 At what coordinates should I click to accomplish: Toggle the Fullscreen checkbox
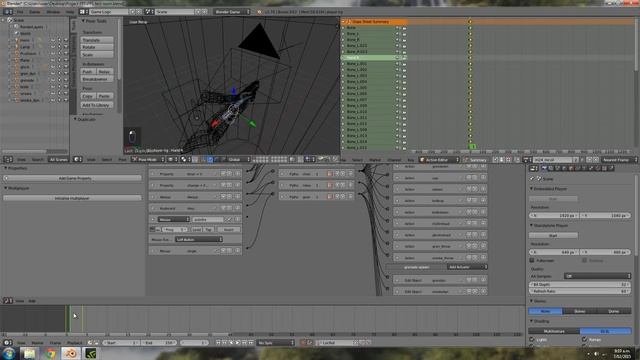pyautogui.click(x=532, y=260)
